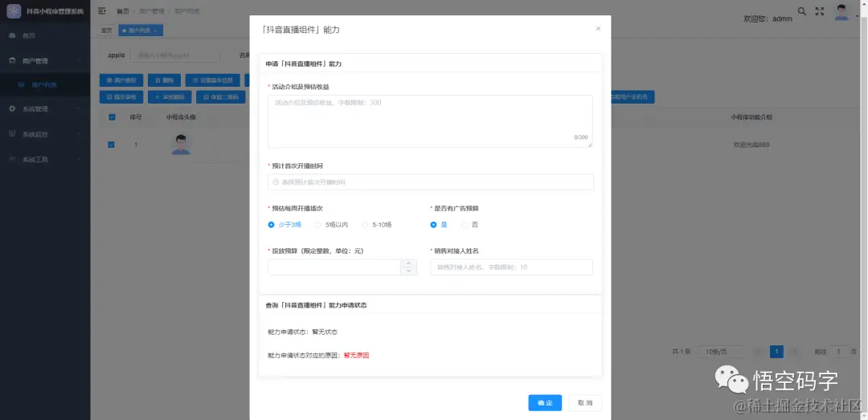
Task: Click the 取消 button in dialog
Action: click(585, 403)
